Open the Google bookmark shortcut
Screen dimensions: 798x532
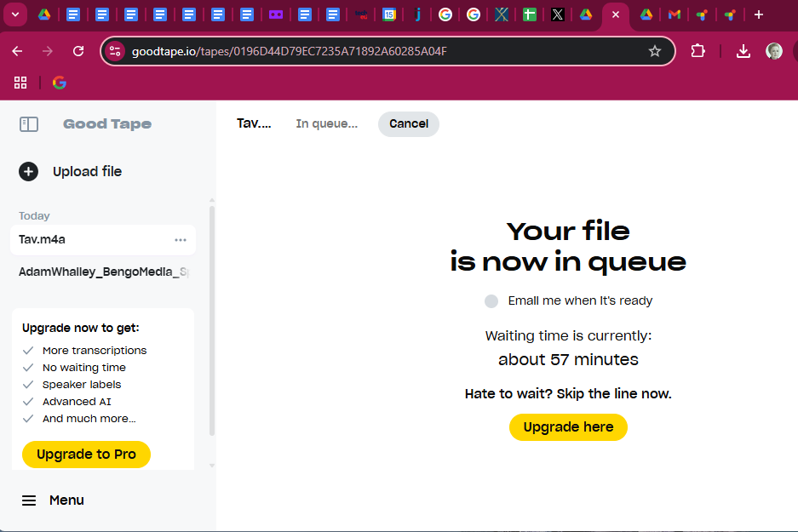tap(60, 83)
